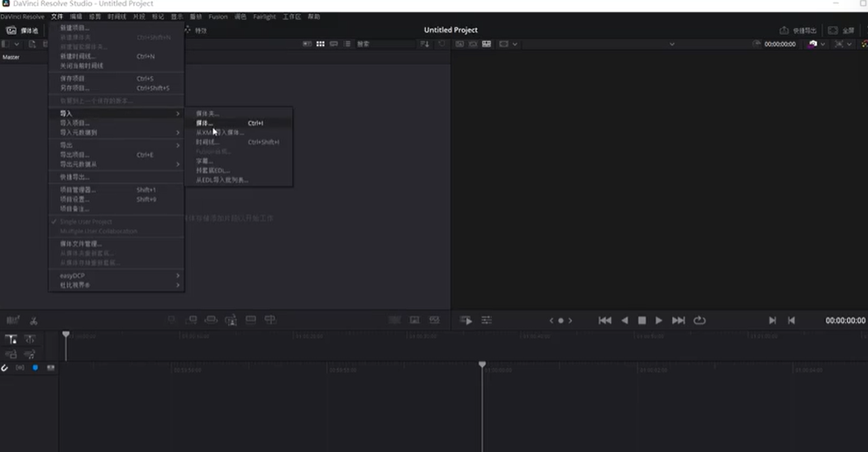The height and width of the screenshot is (452, 868).
Task: Click the 搜索 media pool search field
Action: point(384,44)
